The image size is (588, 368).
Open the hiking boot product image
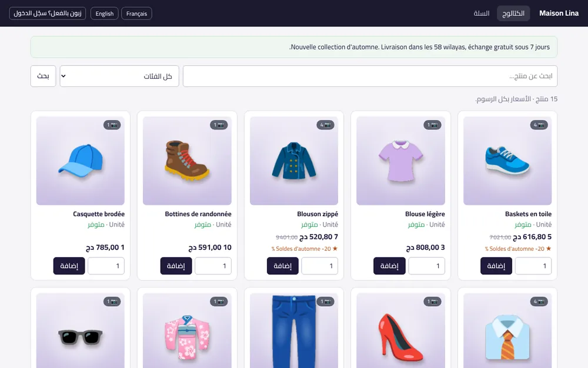point(187,161)
